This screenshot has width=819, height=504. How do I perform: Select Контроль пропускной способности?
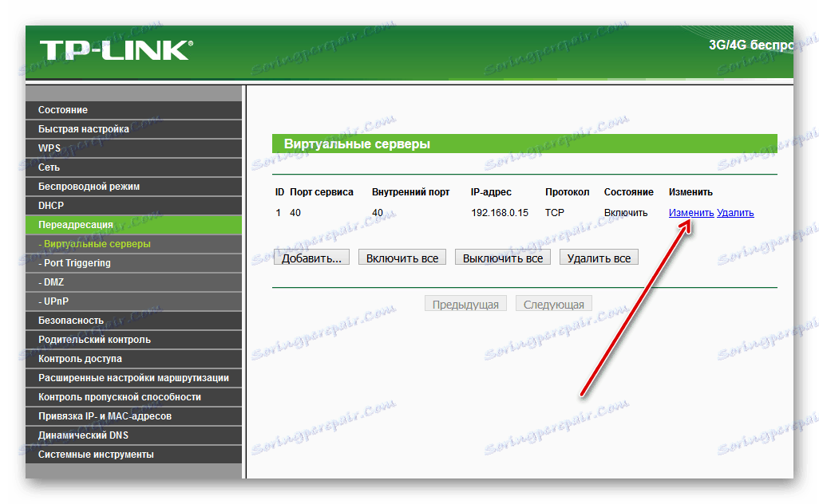click(134, 397)
